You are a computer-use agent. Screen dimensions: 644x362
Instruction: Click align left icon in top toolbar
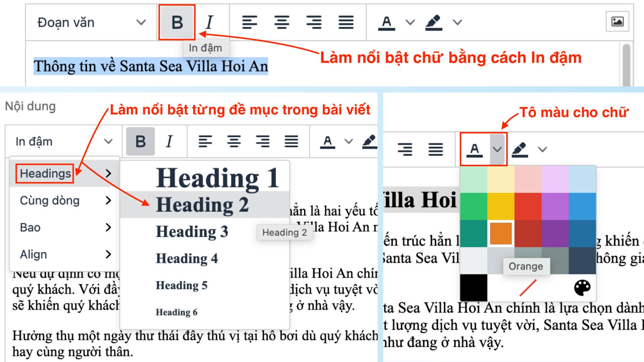point(250,22)
